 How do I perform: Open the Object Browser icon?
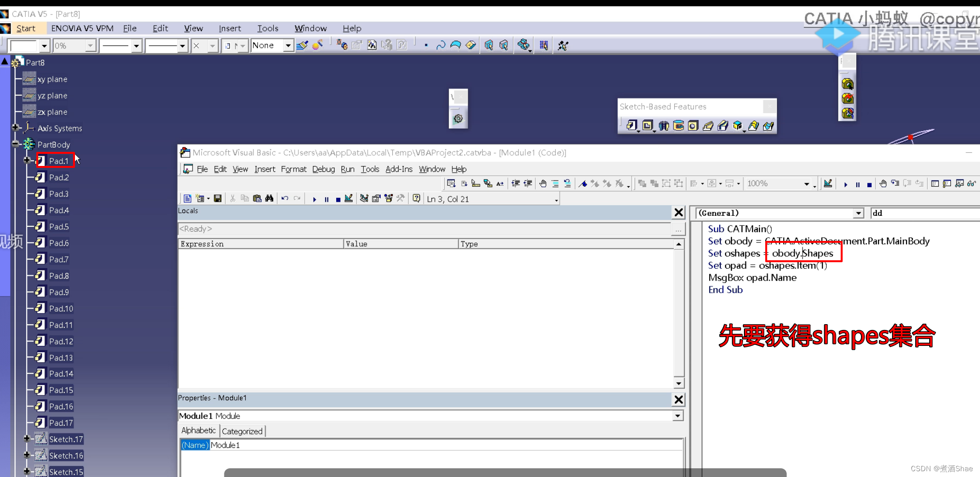click(x=388, y=198)
